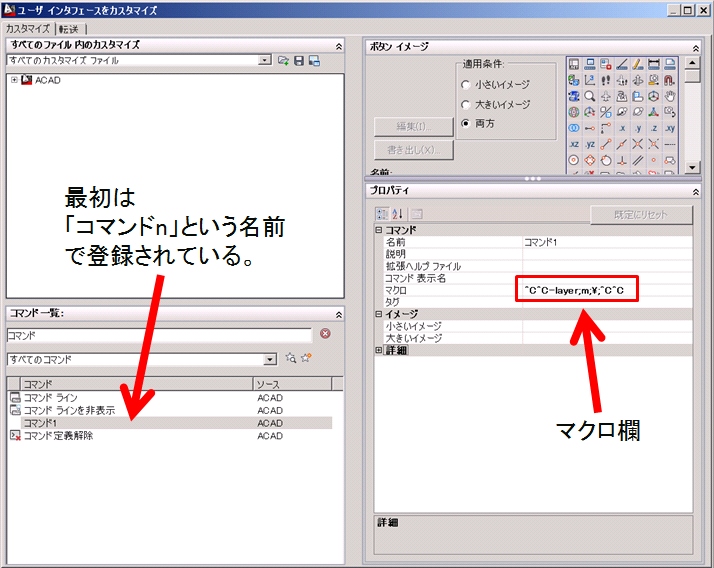Switch properties to categorized view icon

click(382, 214)
